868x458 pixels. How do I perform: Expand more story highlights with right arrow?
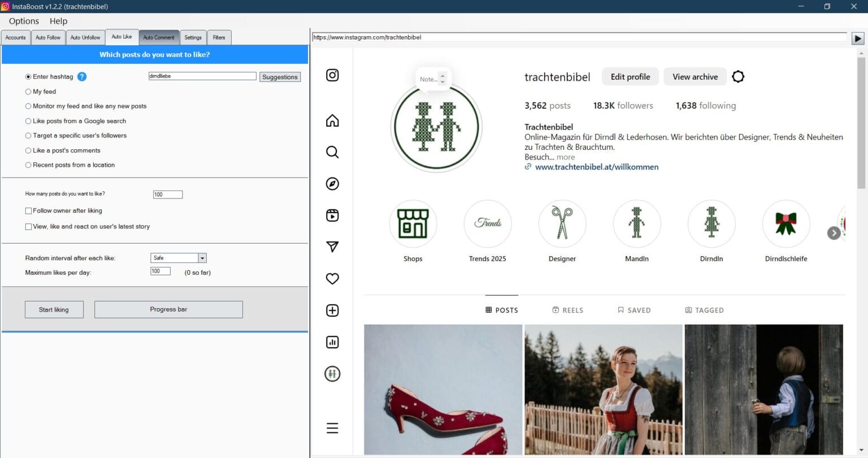833,232
